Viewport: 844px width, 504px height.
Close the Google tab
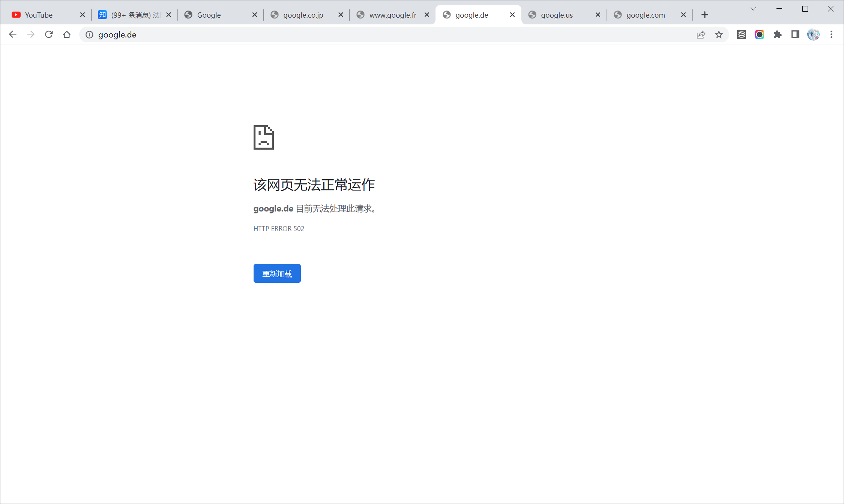pos(255,15)
